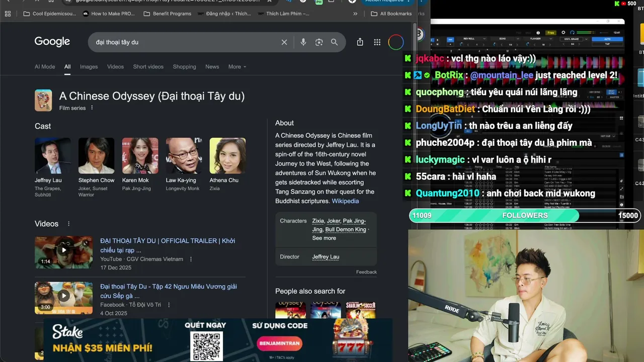Screen dimensions: 644x362
Task: Open the three-dot menu beside Videos heading
Action: [69, 224]
